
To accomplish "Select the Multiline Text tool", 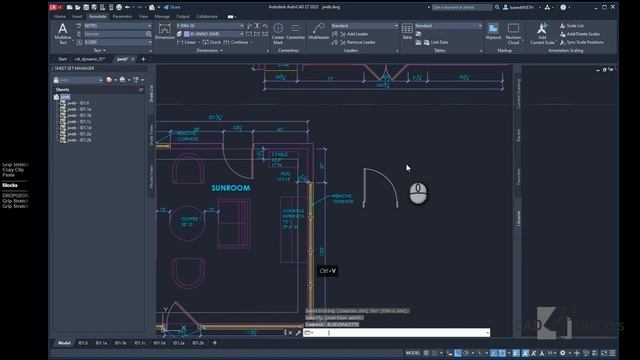I will pyautogui.click(x=62, y=33).
